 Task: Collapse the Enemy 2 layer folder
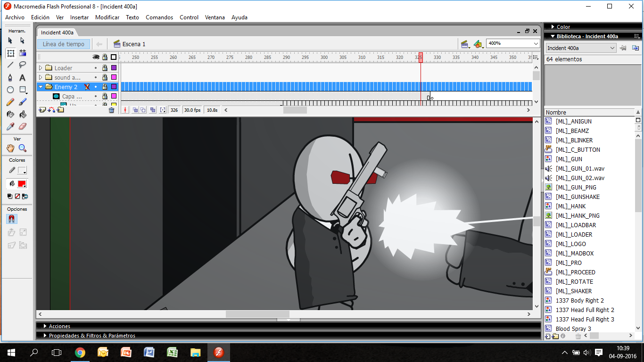click(41, 87)
